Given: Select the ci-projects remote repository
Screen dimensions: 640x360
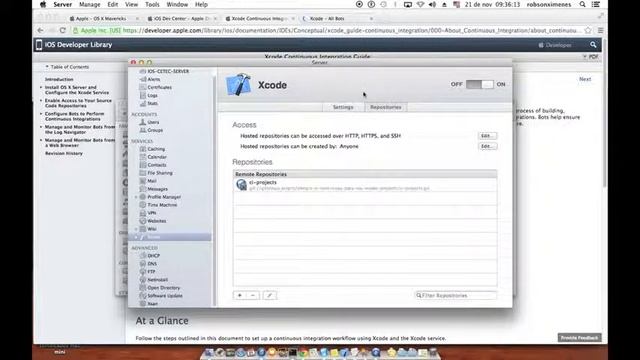Looking at the screenshot, I should 365,185.
